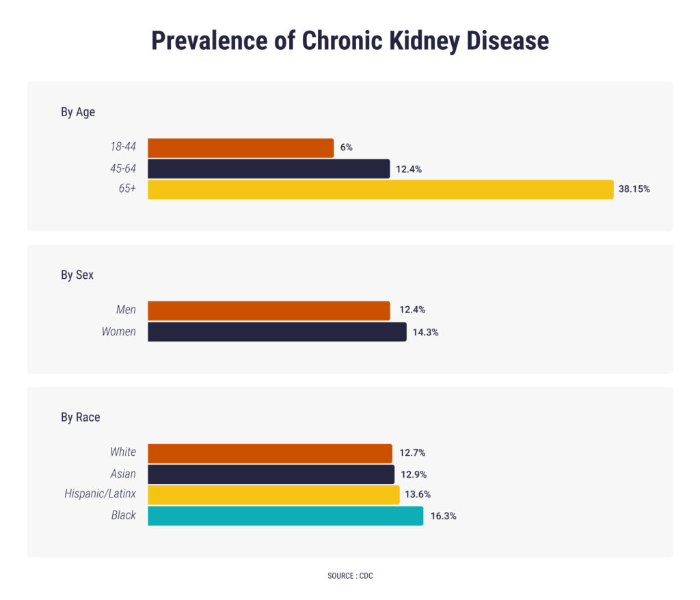The height and width of the screenshot is (600, 700).
Task: Click the dark Women bar
Action: [x=278, y=331]
